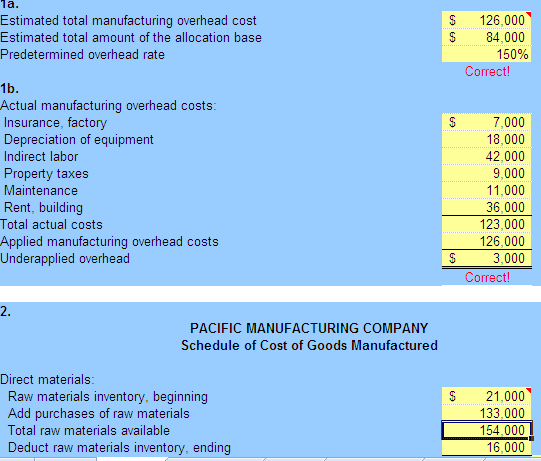Click the 'PACIFIC MANUFACTURING COMPANY' heading
Screen dimensions: 541x461
click(309, 328)
